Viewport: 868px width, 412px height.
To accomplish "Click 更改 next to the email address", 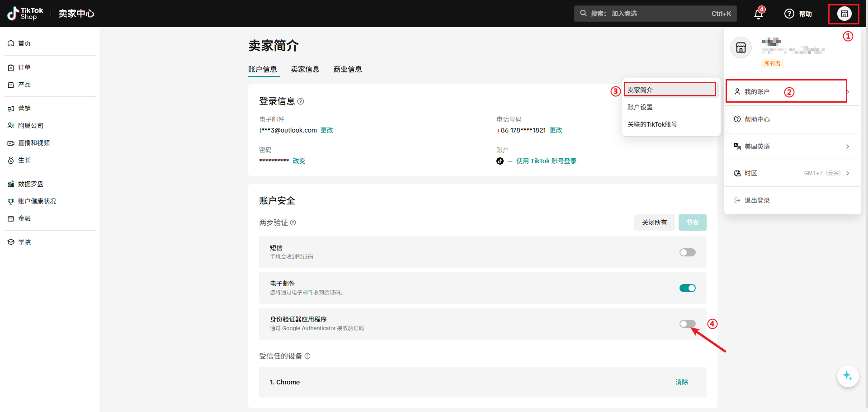I will (x=327, y=130).
